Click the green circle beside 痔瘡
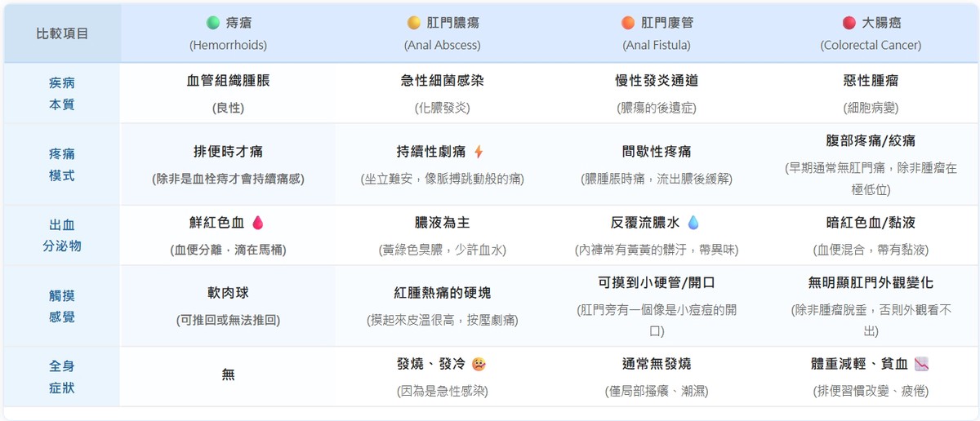980x421 pixels. point(213,23)
